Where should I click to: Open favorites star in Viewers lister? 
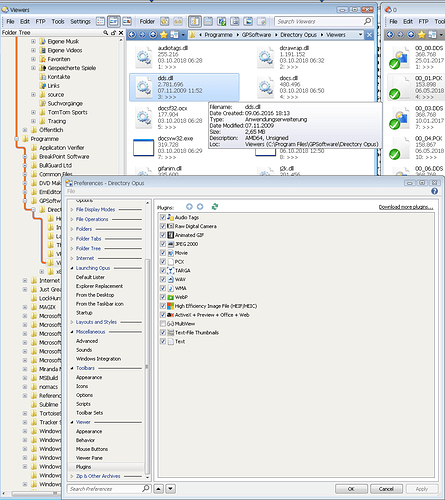(164, 34)
